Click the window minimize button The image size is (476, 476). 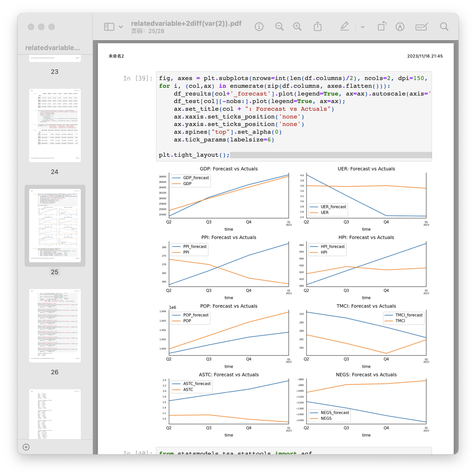41,27
